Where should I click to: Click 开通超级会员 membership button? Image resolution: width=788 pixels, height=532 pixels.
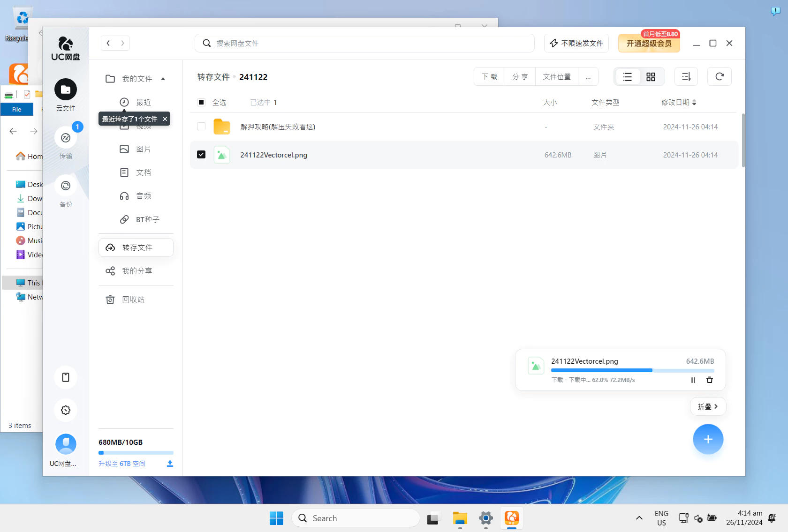coord(649,43)
